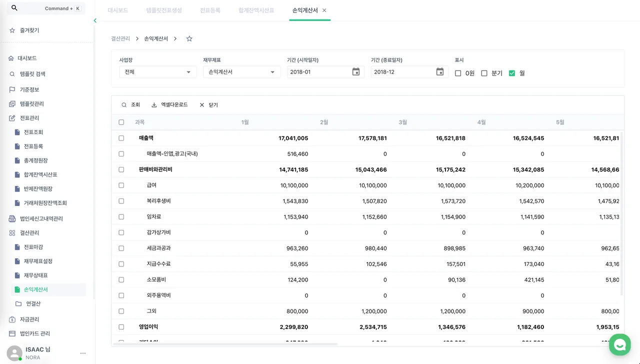Click the edit icon for 전표관리
The width and height of the screenshot is (640, 364).
pyautogui.click(x=12, y=118)
